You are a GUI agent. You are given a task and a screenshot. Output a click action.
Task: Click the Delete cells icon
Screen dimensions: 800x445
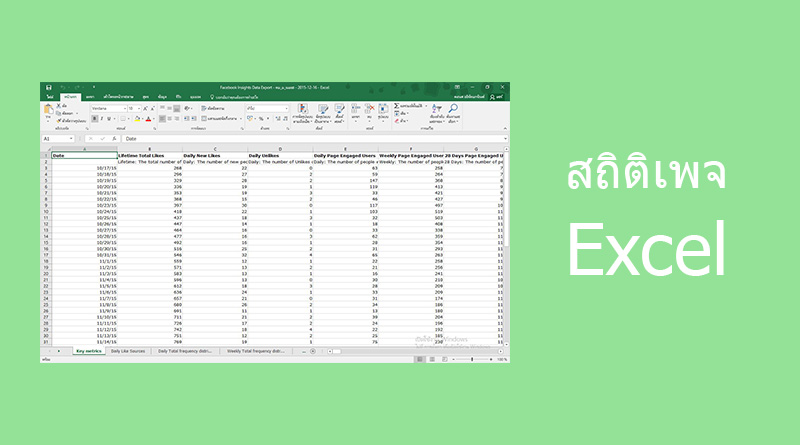coord(369,109)
